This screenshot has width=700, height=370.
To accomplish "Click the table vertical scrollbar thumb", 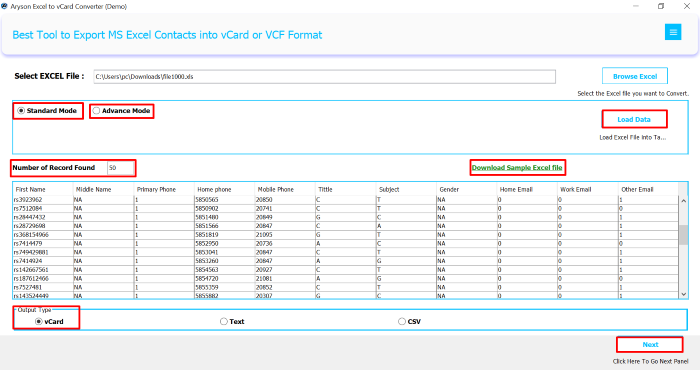I will [683, 235].
